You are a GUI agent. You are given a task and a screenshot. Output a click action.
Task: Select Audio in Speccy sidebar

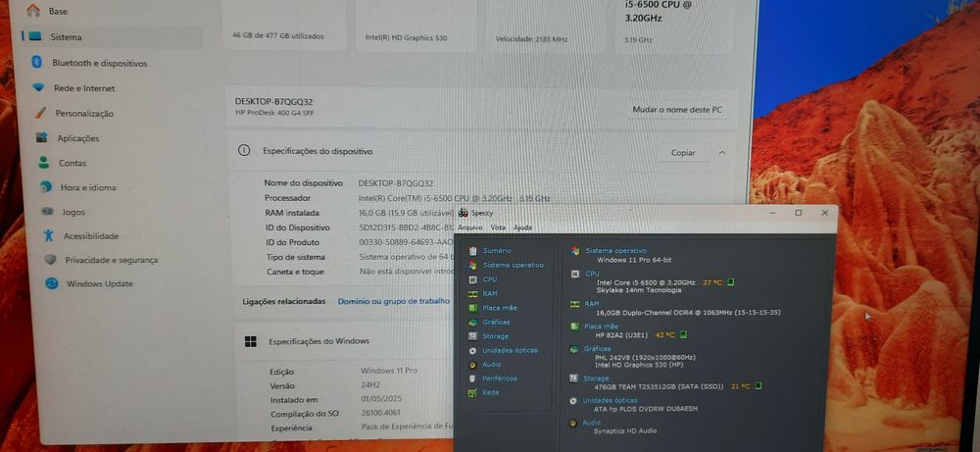pos(491,365)
